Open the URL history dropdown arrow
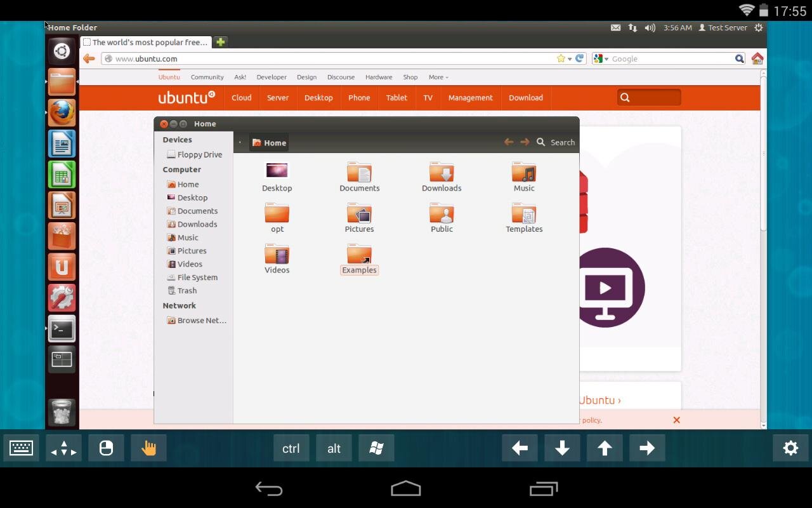This screenshot has height=508, width=812. (x=570, y=59)
